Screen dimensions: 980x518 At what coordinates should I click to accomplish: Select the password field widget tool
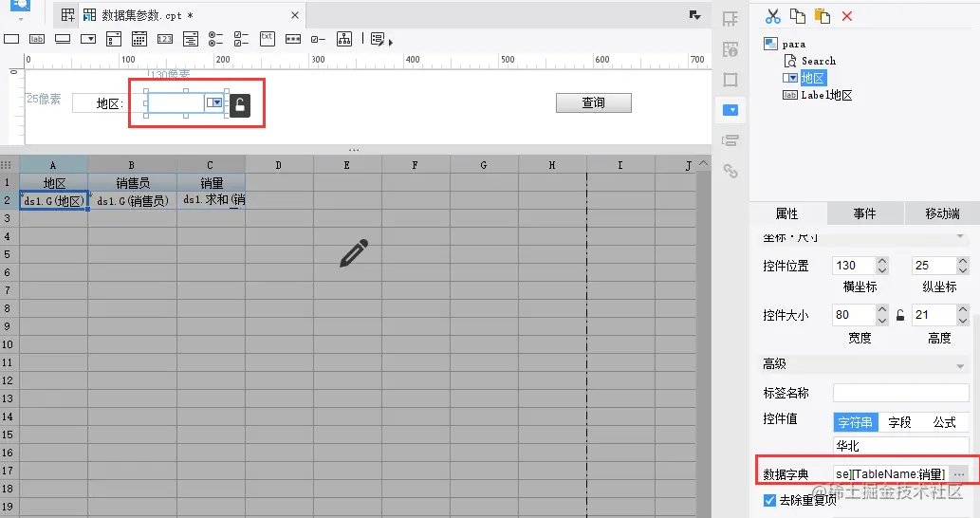(x=292, y=39)
